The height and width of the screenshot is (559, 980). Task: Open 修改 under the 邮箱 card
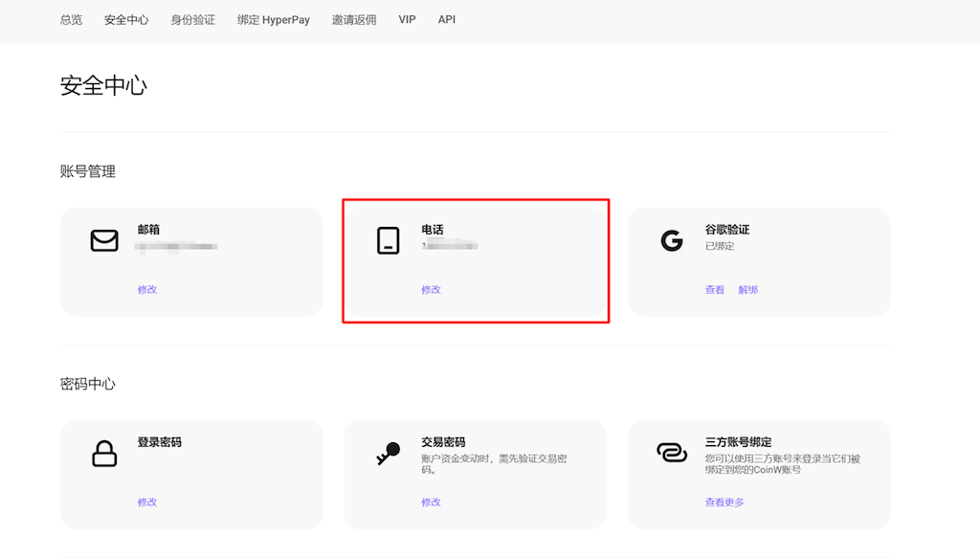[147, 289]
